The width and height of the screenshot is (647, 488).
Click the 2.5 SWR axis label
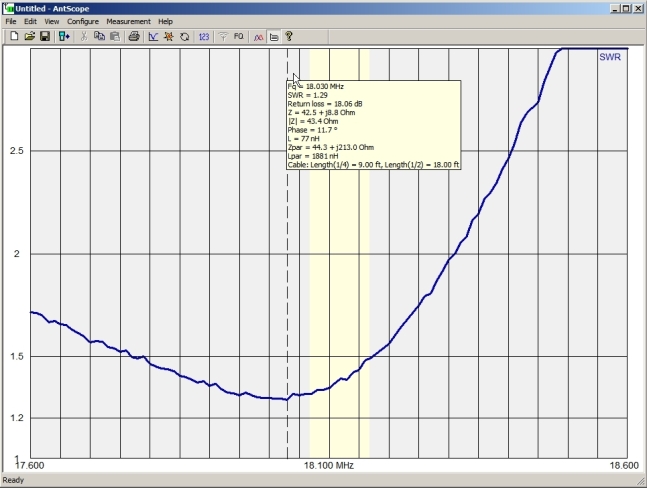pyautogui.click(x=17, y=151)
